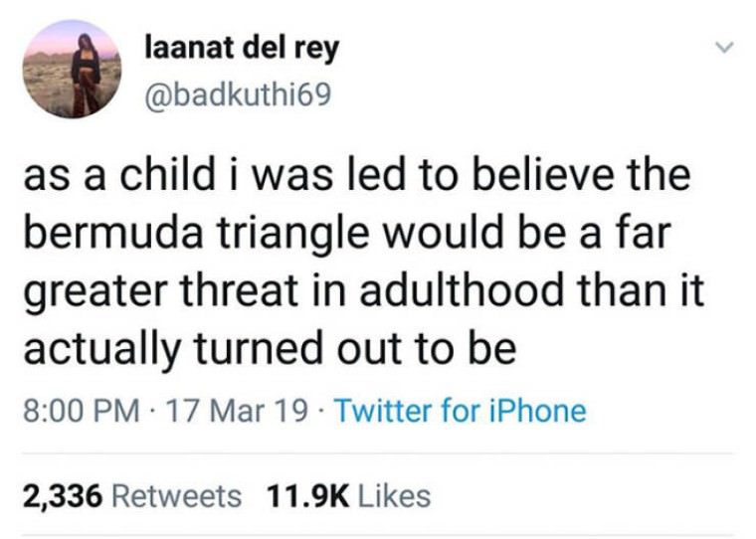This screenshot has width=756, height=539.
Task: Open the 11.9K likes count
Action: tap(308, 496)
